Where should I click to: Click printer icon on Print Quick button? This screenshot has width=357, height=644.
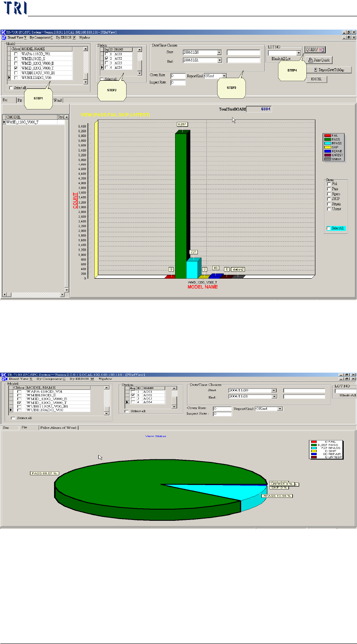(311, 60)
